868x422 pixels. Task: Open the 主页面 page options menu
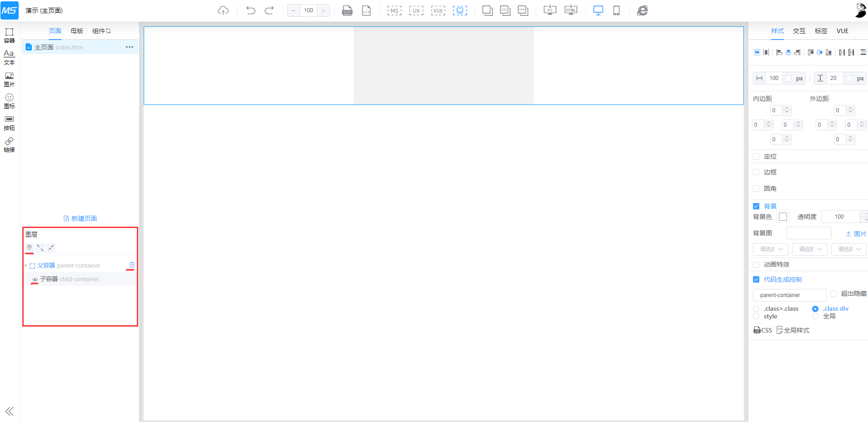pos(130,47)
